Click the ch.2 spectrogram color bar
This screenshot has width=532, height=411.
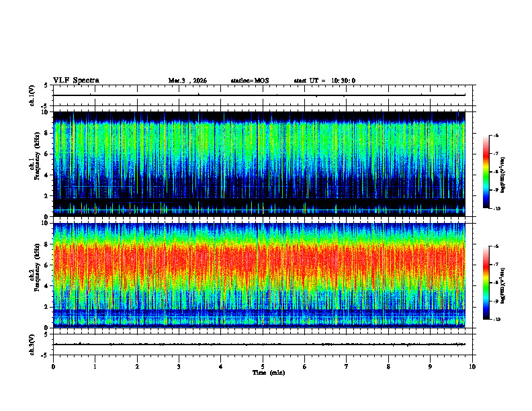486,283
